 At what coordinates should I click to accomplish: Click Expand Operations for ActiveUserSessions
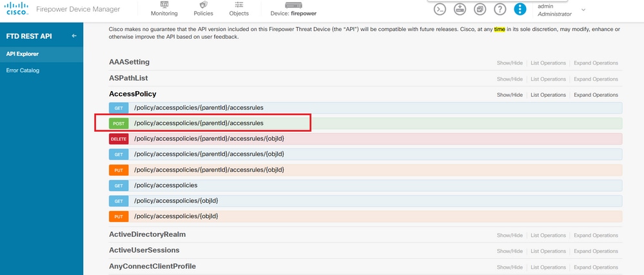click(596, 251)
